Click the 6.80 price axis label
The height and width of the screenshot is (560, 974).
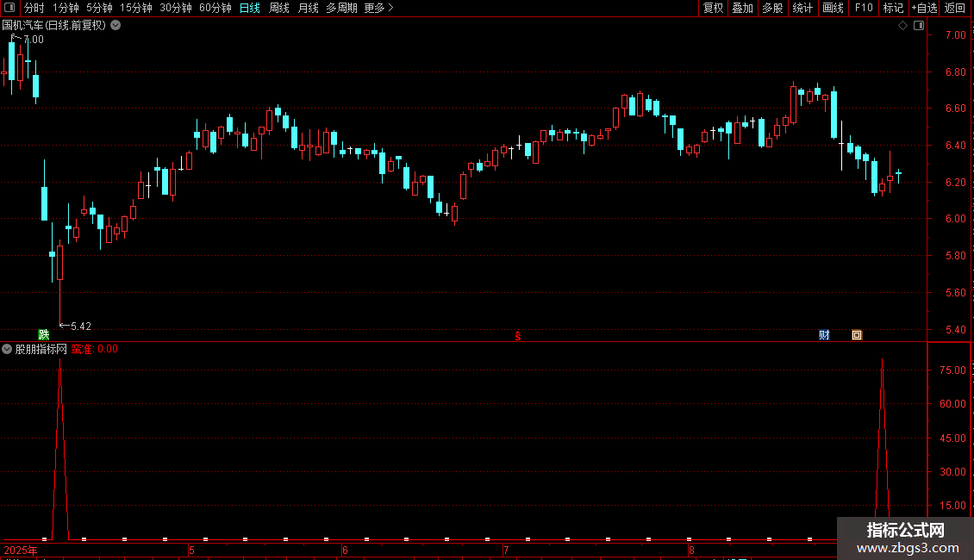point(955,72)
